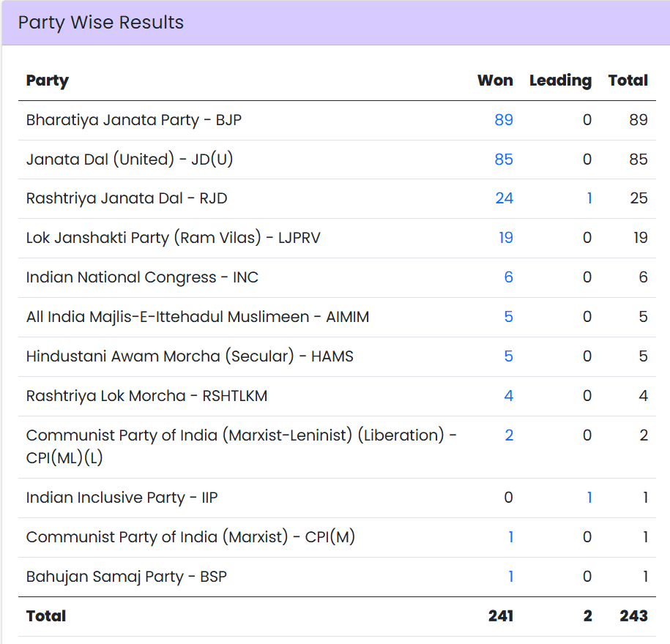Click the Total row label
This screenshot has height=644, width=670.
point(46,615)
